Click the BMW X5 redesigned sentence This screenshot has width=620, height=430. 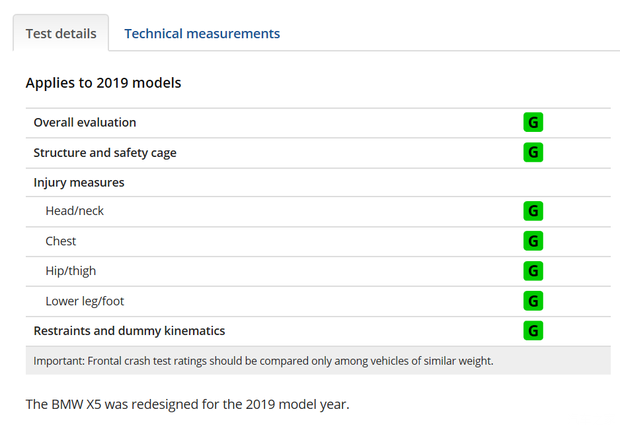point(187,405)
